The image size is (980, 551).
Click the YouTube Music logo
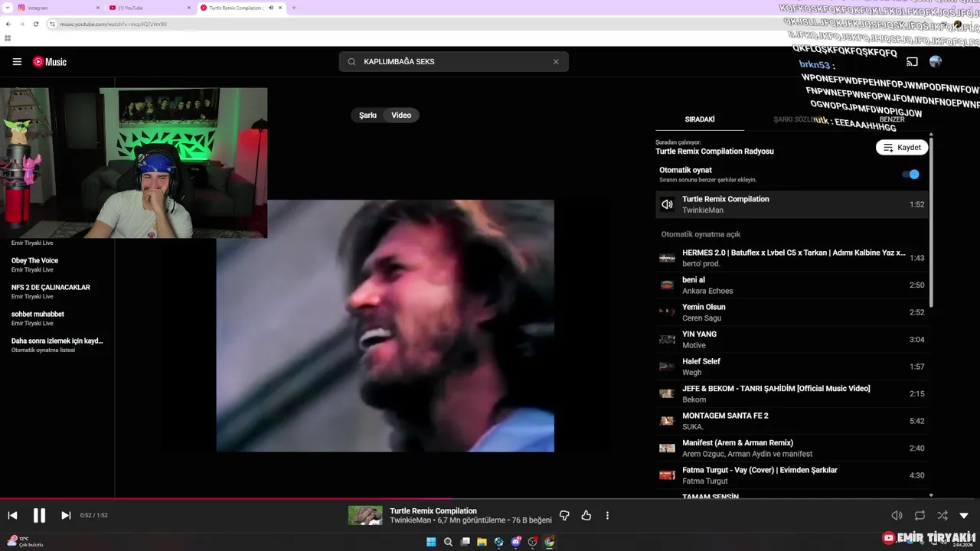click(50, 62)
